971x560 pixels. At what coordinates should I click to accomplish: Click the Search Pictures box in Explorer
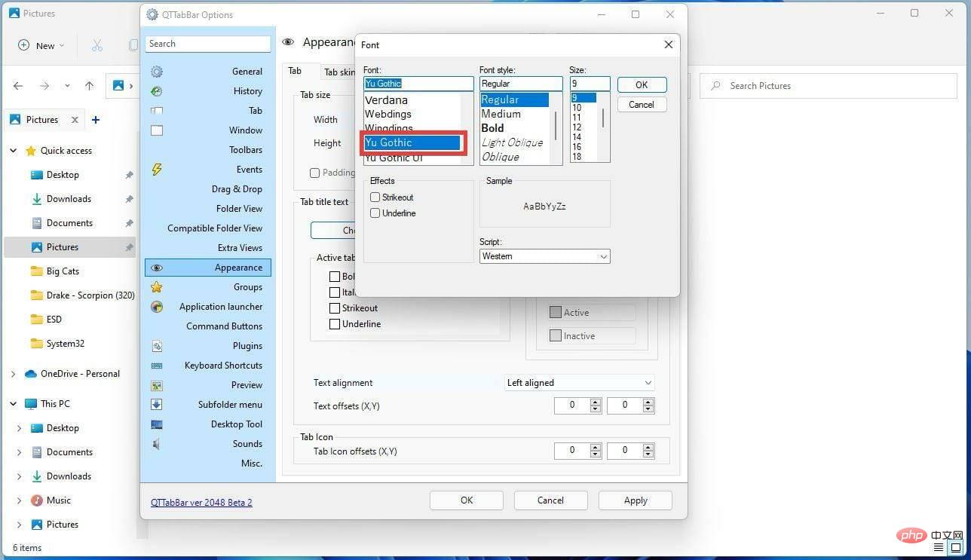[828, 86]
